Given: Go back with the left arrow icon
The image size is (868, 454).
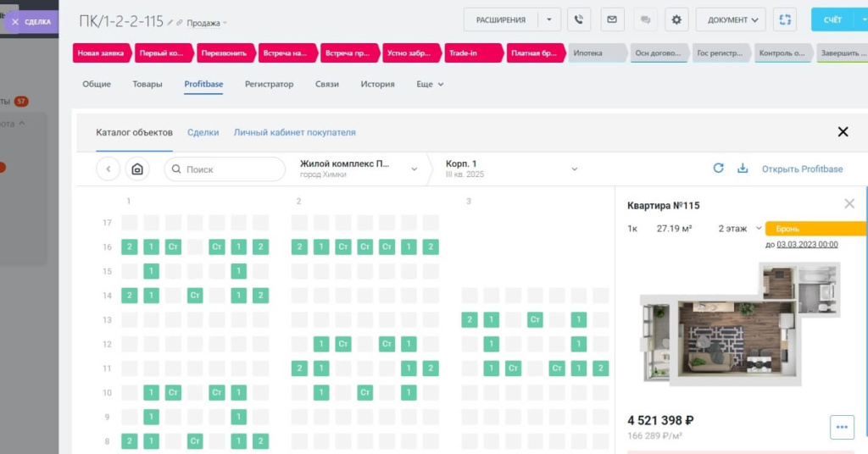Looking at the screenshot, I should tap(108, 169).
